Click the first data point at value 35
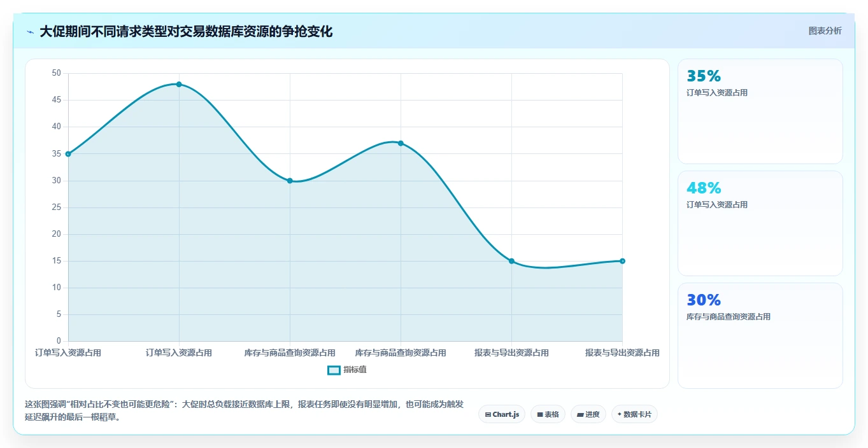 click(68, 154)
